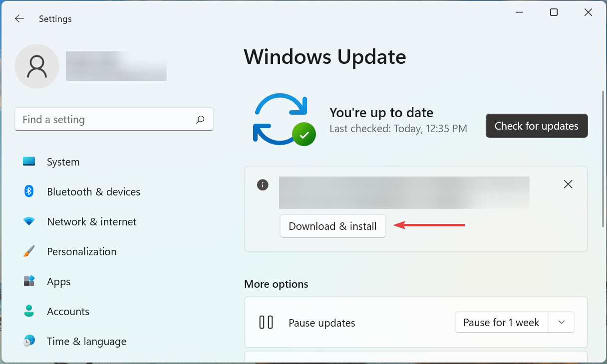Select the Apps icon in the sidebar

29,281
